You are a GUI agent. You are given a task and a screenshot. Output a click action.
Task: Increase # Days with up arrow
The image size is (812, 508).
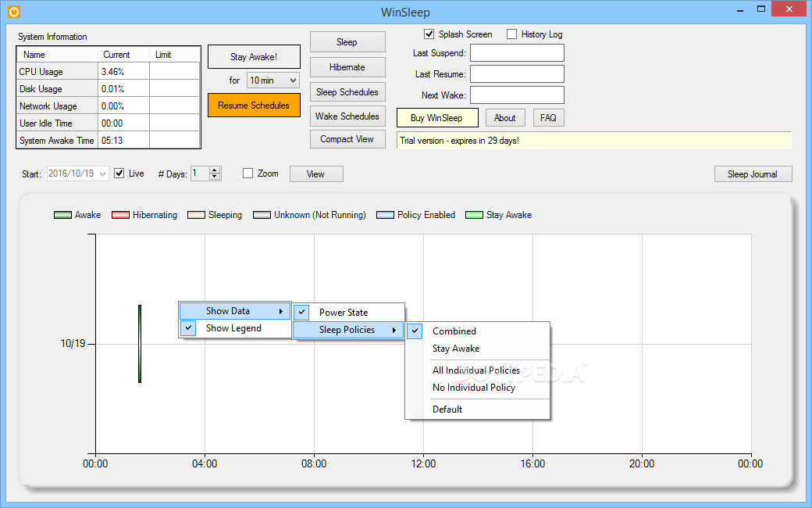pos(215,170)
